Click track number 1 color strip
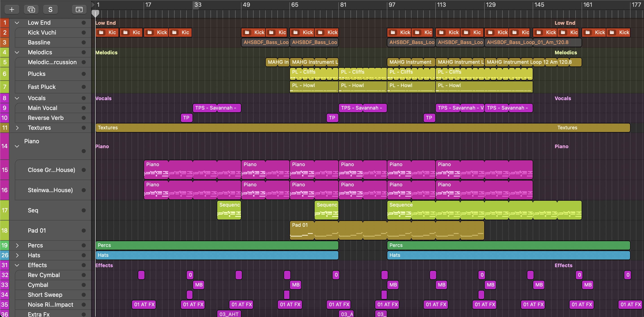 click(4, 23)
